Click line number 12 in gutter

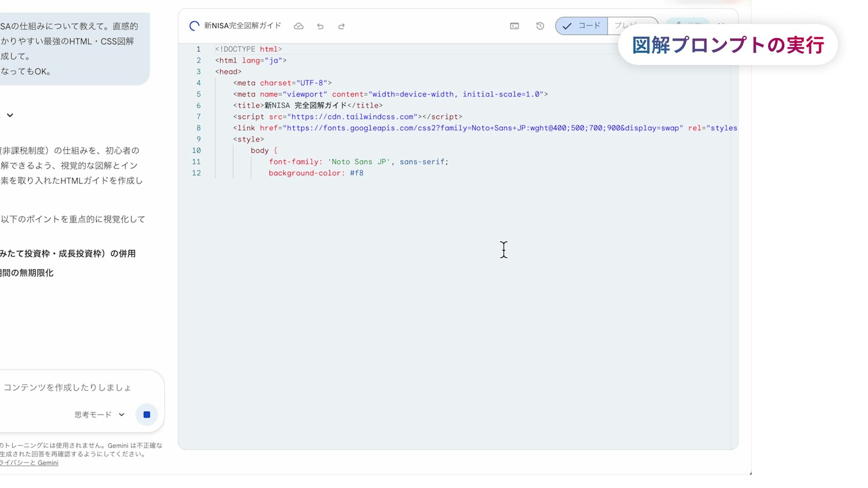(196, 173)
